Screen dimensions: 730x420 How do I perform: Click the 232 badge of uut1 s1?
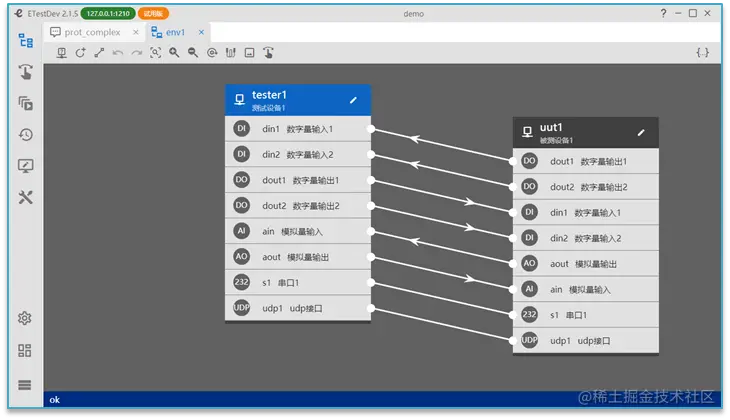click(529, 315)
